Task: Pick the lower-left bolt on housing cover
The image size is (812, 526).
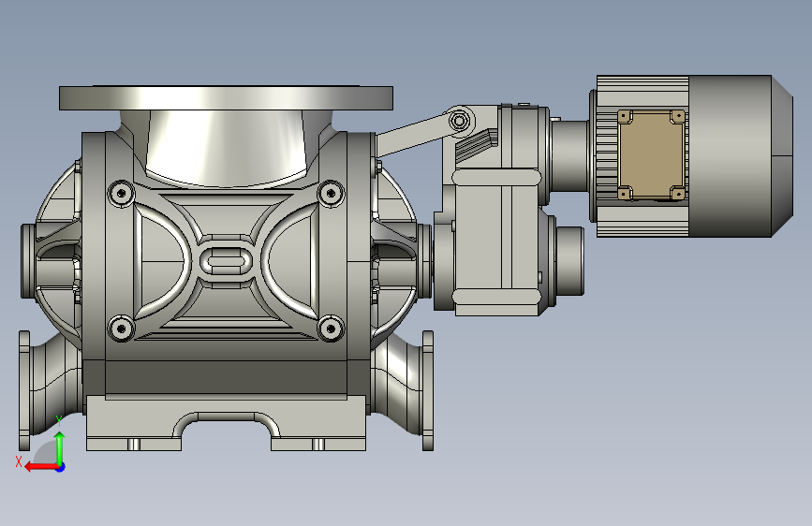Action: coord(121,328)
